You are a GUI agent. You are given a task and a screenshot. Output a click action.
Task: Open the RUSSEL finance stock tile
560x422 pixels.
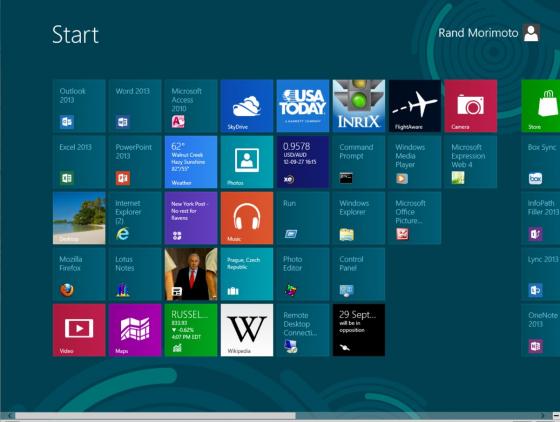click(x=191, y=330)
